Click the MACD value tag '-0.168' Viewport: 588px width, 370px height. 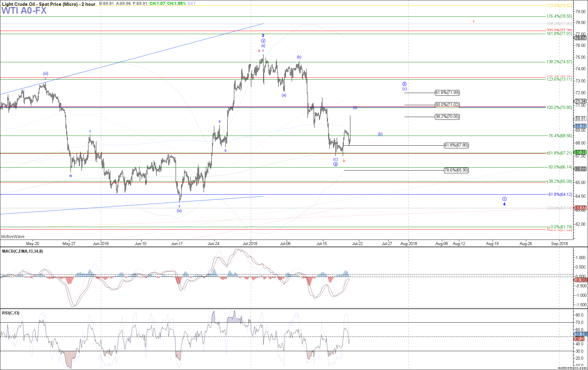(580, 280)
